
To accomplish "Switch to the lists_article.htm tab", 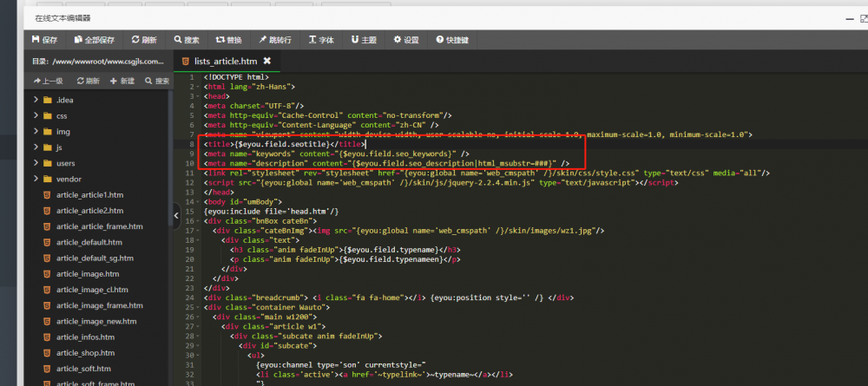I will [x=227, y=61].
